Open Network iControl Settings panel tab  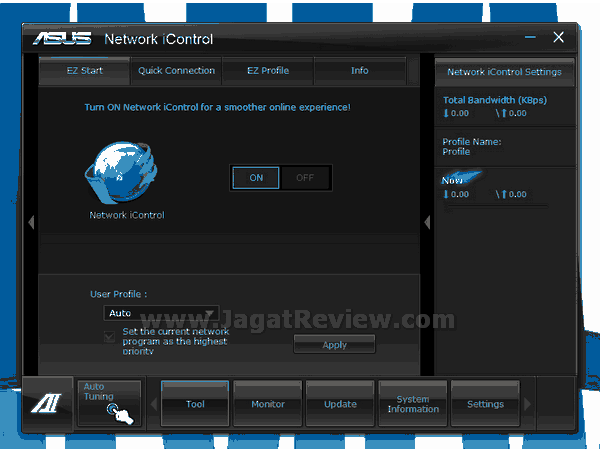click(504, 72)
